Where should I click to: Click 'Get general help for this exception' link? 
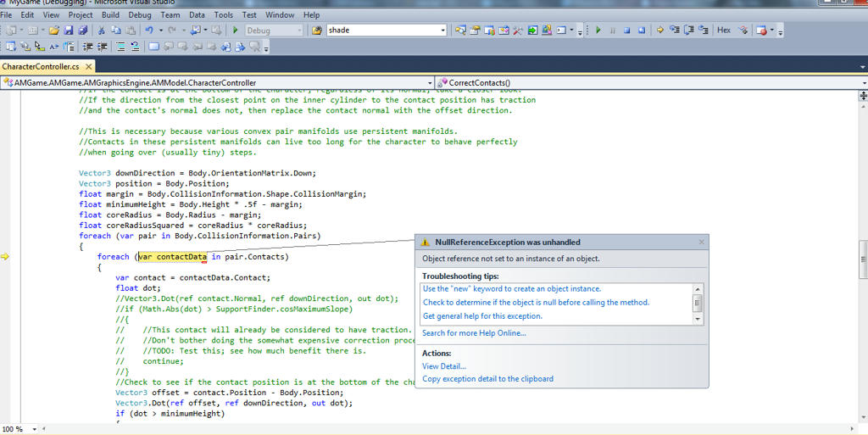click(x=482, y=316)
